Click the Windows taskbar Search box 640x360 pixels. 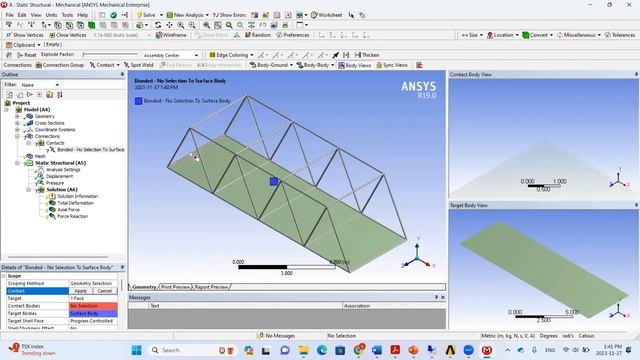click(192, 350)
